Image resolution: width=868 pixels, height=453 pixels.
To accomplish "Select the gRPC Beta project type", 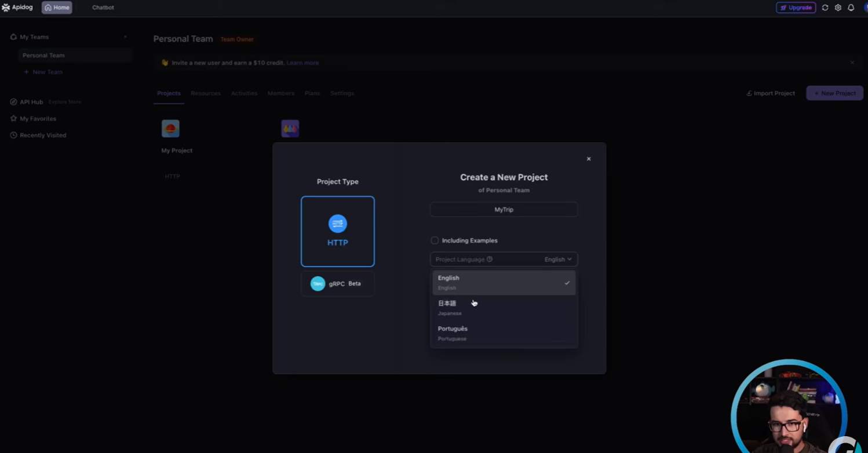I will pyautogui.click(x=337, y=284).
